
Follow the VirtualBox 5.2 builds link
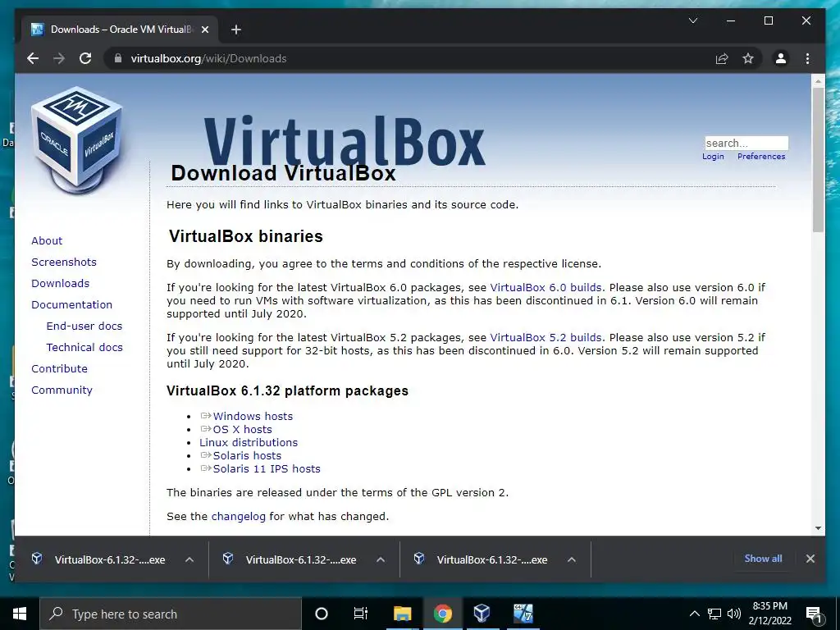[x=546, y=338]
